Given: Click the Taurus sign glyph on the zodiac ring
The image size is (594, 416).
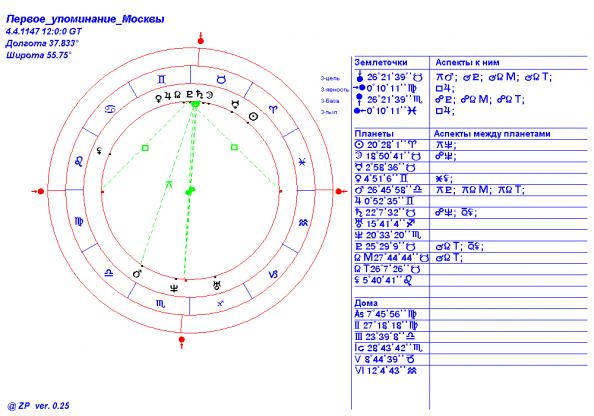Looking at the screenshot, I should (x=221, y=80).
